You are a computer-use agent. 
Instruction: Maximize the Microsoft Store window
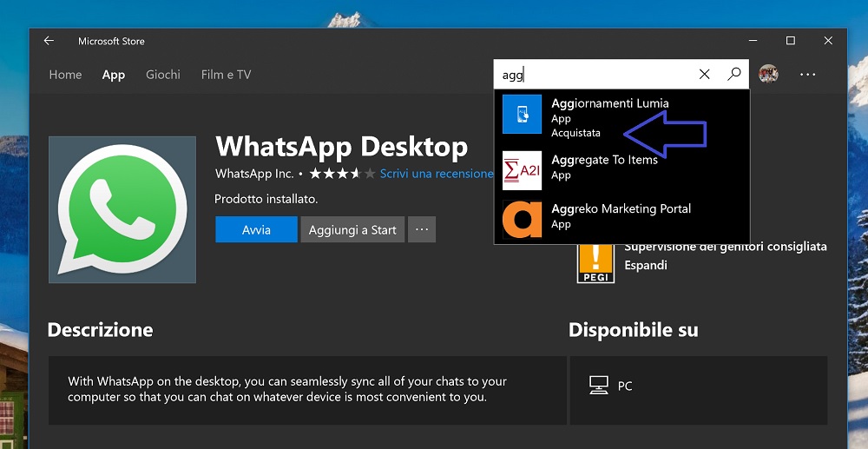[x=791, y=41]
